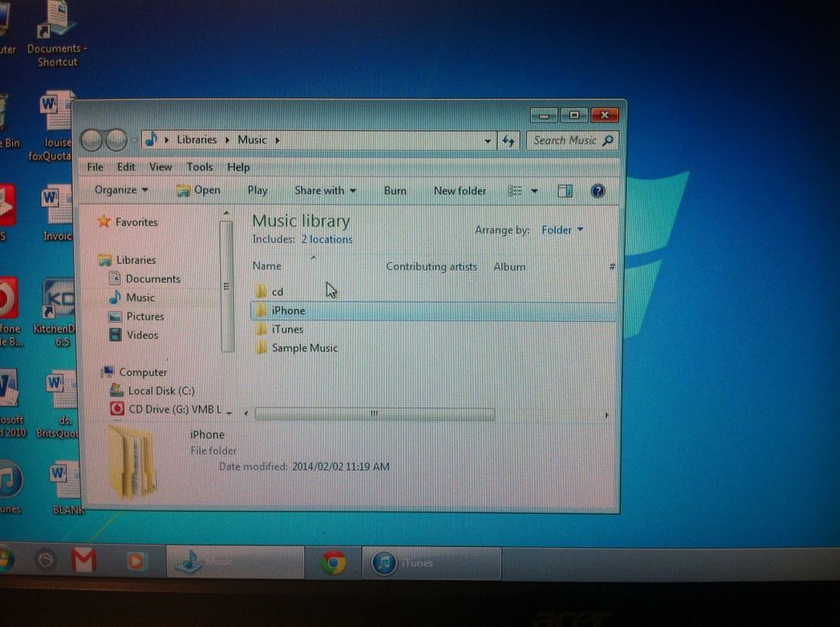
Task: Select the Pictures library icon
Action: tap(115, 316)
